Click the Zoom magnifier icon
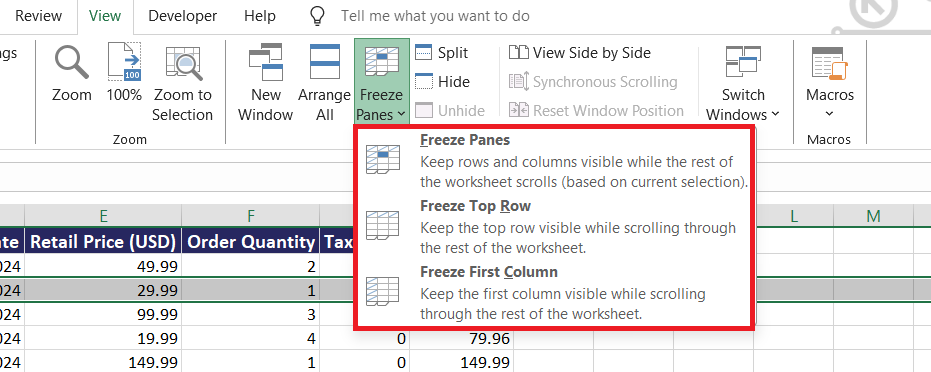 click(71, 62)
